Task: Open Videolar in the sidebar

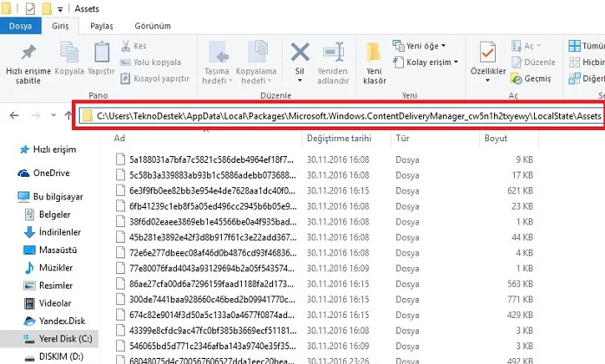Action: (48, 303)
